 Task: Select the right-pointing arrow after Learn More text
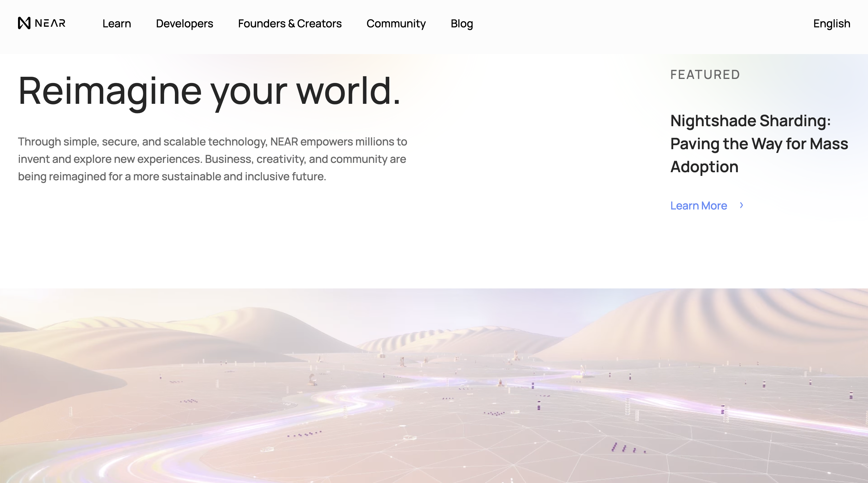coord(741,205)
